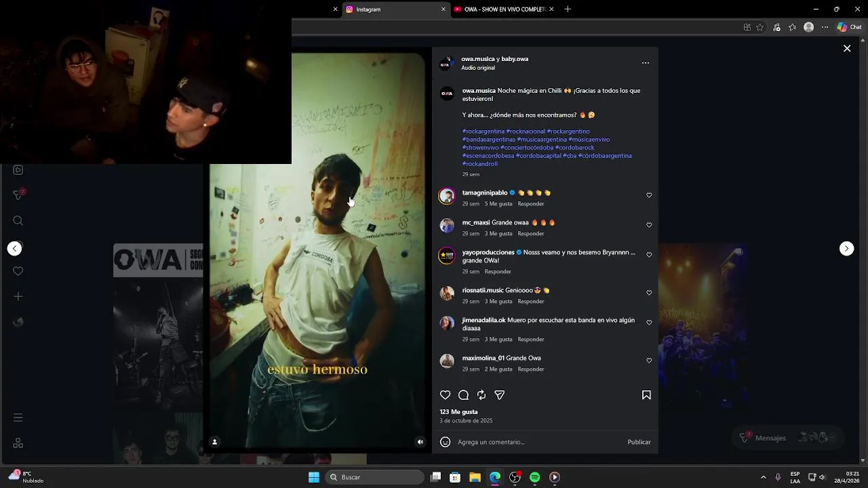This screenshot has width=868, height=488.
Task: Open post options three-dot menu
Action: pos(646,63)
